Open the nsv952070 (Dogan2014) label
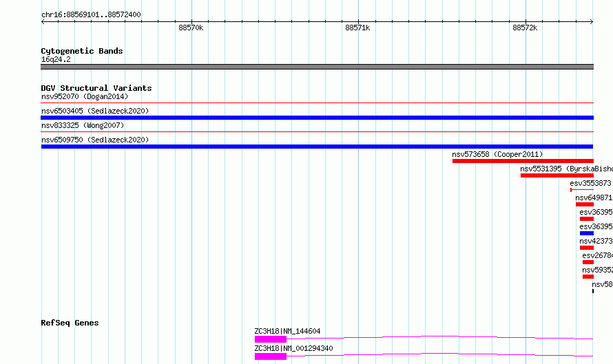This screenshot has width=613, height=364. pos(85,96)
